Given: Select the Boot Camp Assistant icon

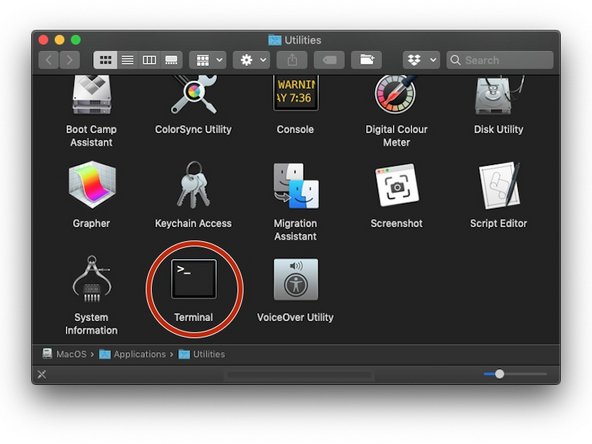Looking at the screenshot, I should click(92, 94).
